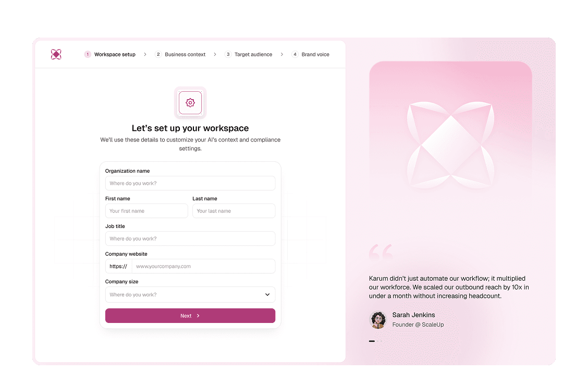Focus the Your last name field
This screenshot has height=384, width=588.
point(234,211)
